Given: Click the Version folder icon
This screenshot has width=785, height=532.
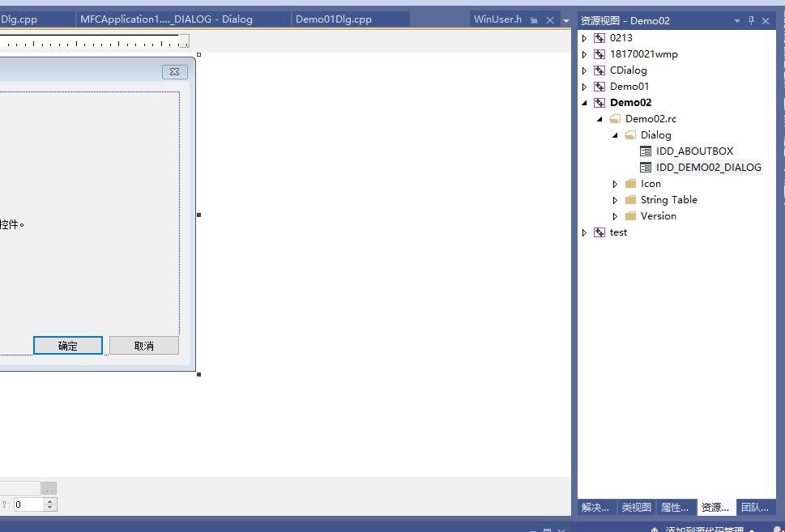Looking at the screenshot, I should point(630,216).
